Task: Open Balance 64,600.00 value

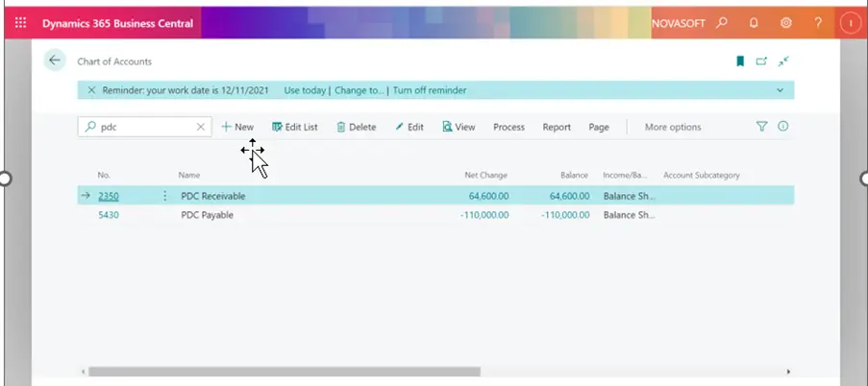Action: 569,196
